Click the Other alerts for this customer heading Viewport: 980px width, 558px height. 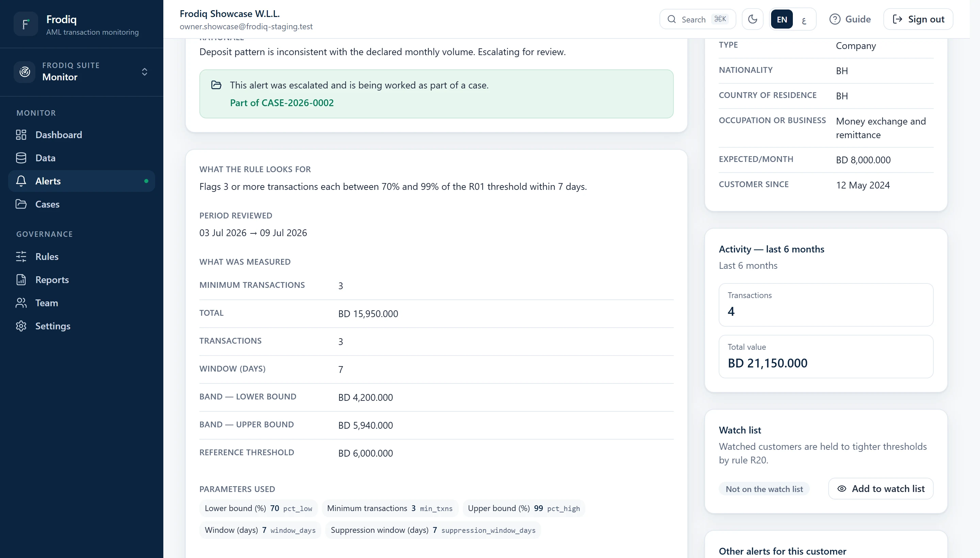coord(782,551)
